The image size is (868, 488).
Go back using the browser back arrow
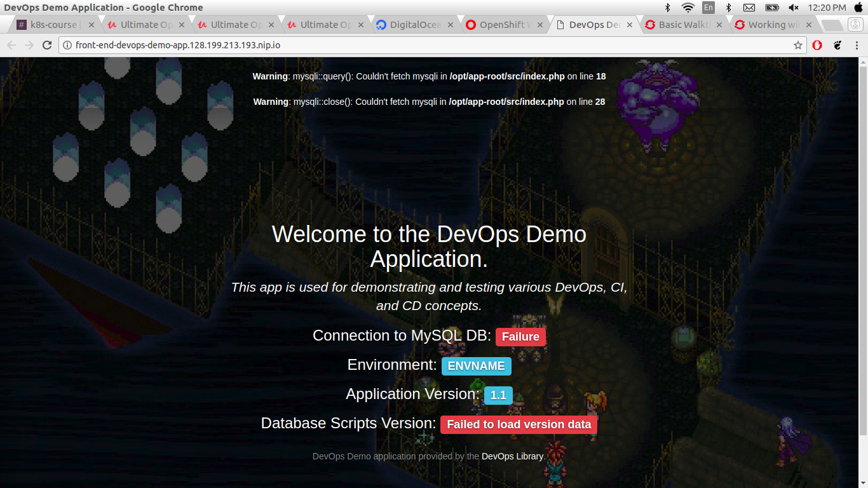[x=11, y=45]
